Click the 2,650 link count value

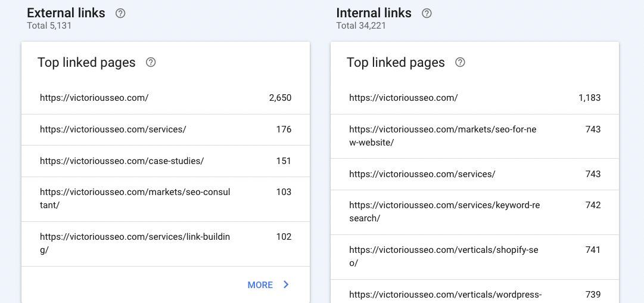[280, 98]
